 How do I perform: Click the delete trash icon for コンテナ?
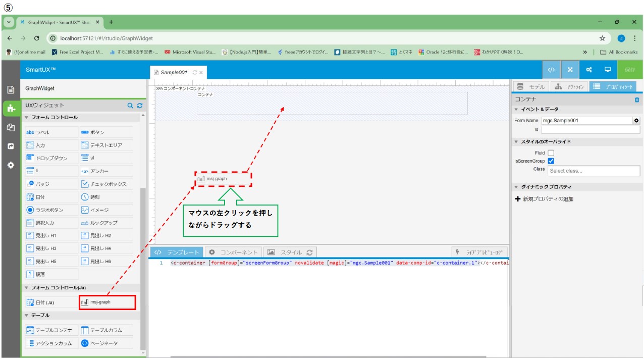click(x=636, y=100)
